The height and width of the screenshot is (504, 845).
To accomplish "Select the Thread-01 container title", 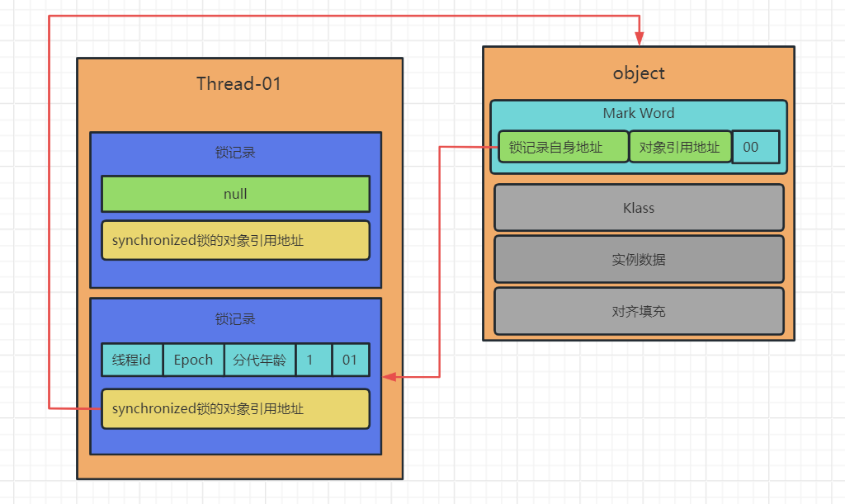I will click(238, 83).
